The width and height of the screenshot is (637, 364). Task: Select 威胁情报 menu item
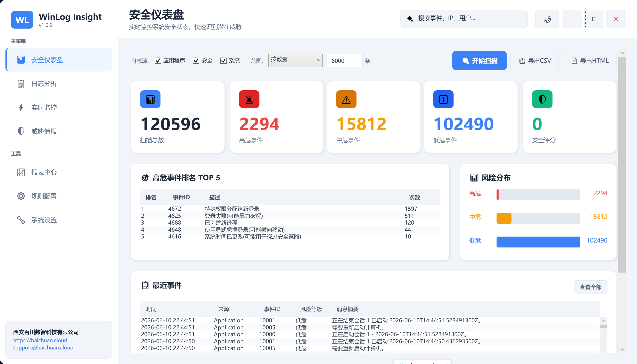[x=59, y=131]
